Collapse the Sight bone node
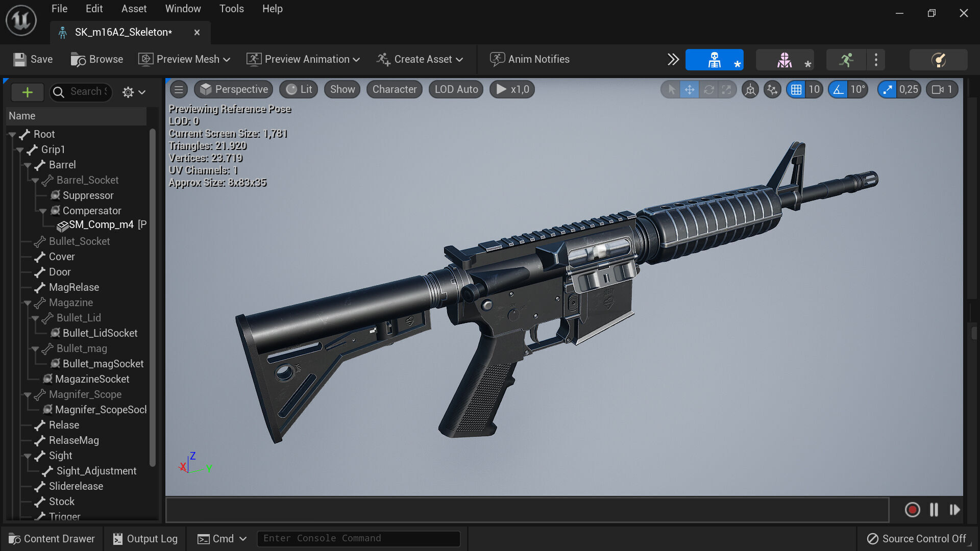The width and height of the screenshot is (980, 551). [28, 456]
